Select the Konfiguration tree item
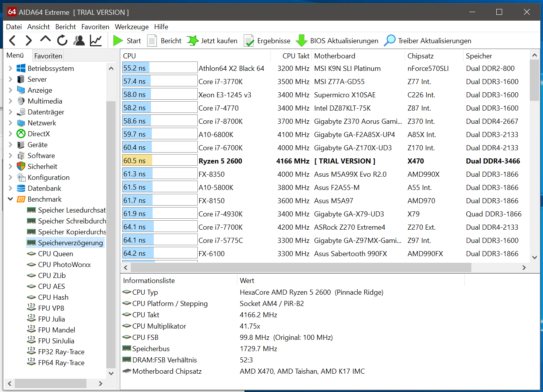Viewport: 543px width, 392px height. coord(49,177)
